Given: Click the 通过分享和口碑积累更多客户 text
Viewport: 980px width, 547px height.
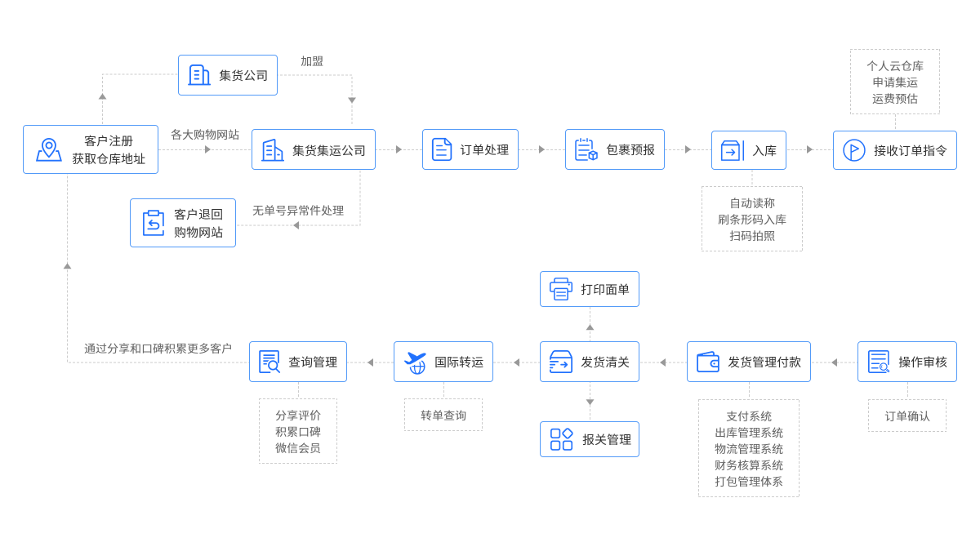Looking at the screenshot, I should pos(158,349).
